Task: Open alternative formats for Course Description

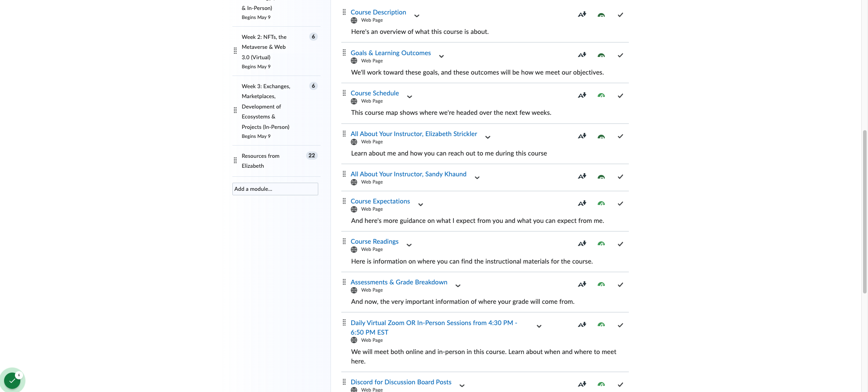Action: [x=582, y=14]
